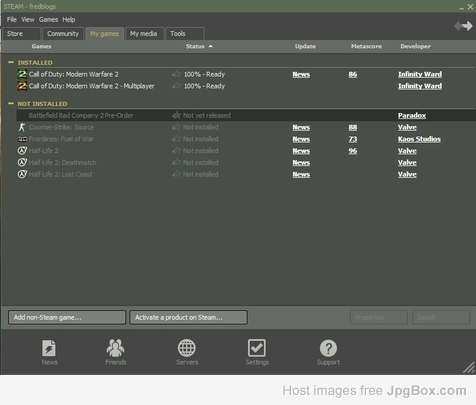Open the Games menu

click(x=48, y=20)
